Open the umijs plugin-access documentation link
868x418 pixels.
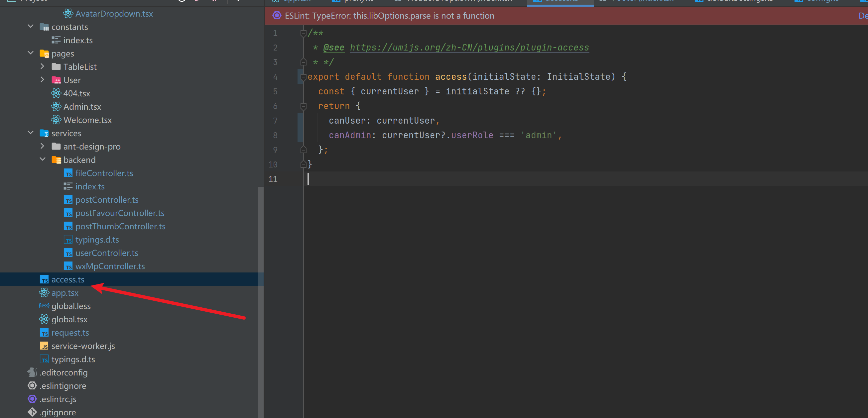469,48
